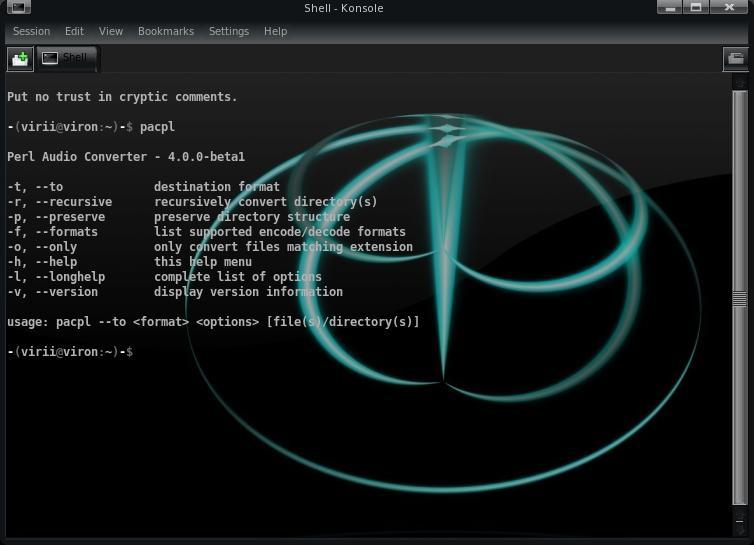Open the Edit menu

74,31
